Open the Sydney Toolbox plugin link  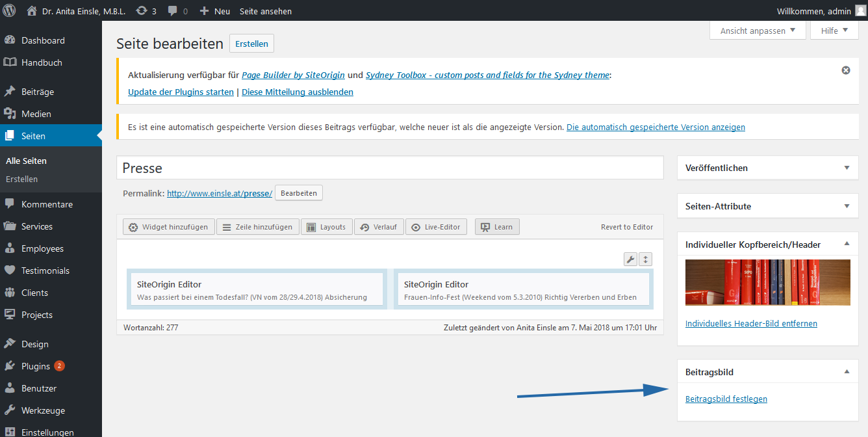click(487, 75)
